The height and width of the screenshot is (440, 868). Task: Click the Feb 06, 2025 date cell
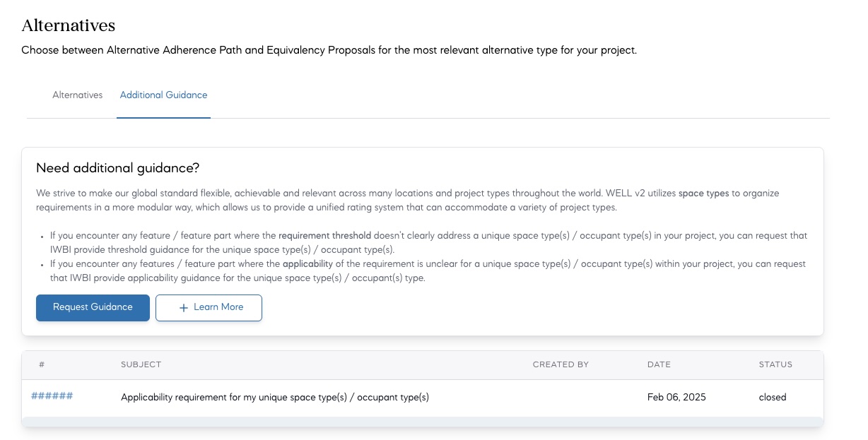676,398
